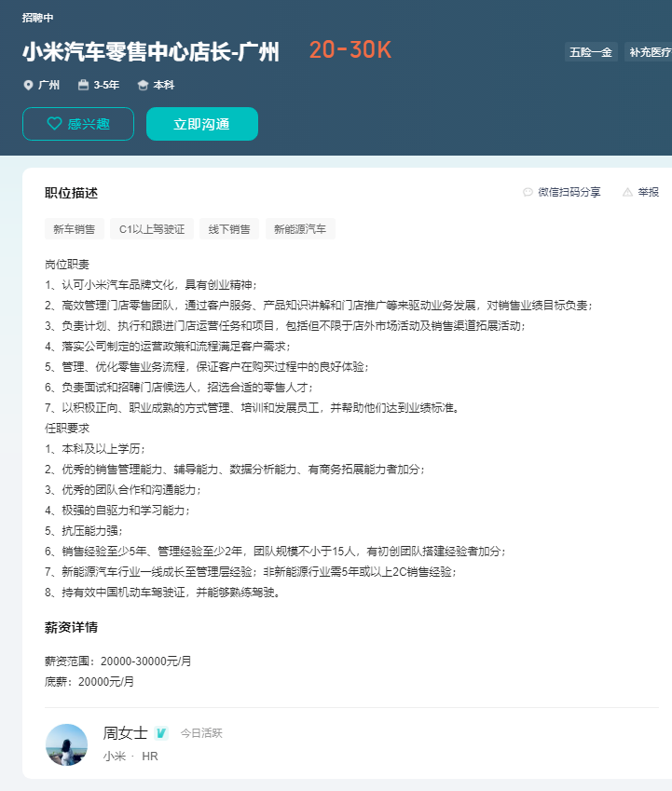Click the location pin icon next to 广州
The image size is (672, 791).
pos(28,86)
